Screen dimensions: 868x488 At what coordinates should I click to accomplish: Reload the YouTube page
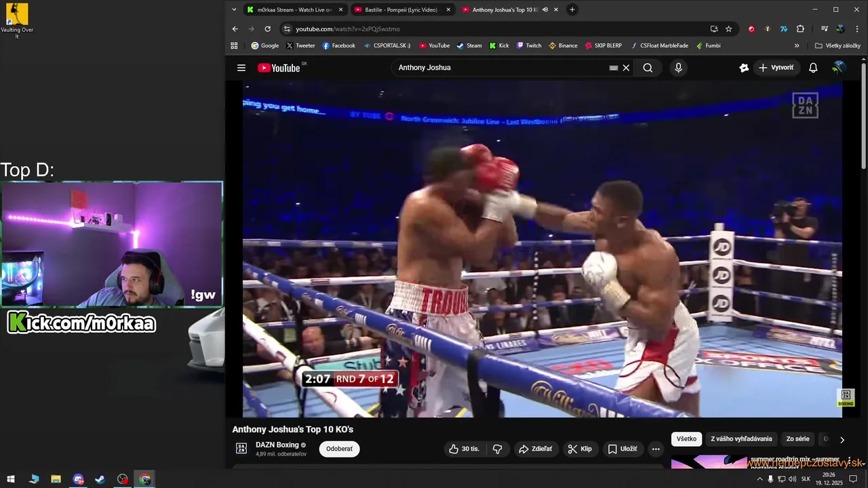pyautogui.click(x=268, y=28)
